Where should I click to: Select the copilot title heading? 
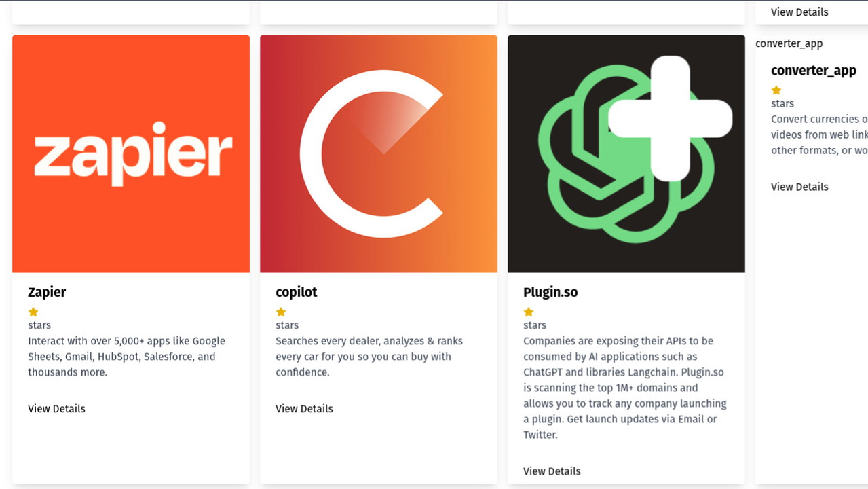click(x=297, y=292)
